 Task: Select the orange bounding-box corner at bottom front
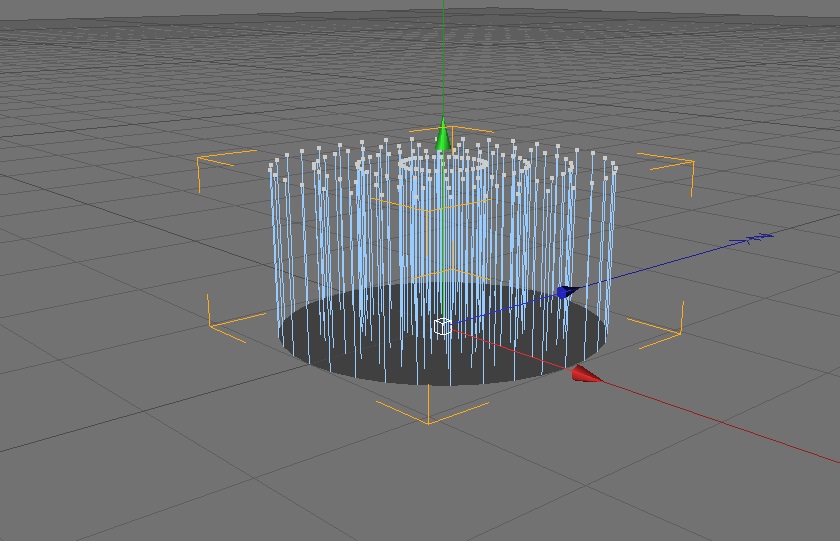(429, 411)
